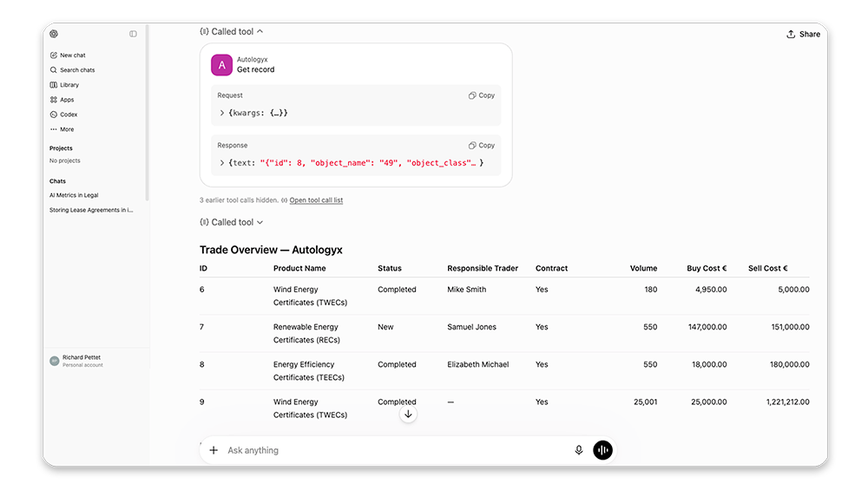Image resolution: width=868 pixels, height=490 pixels.
Task: Expand the lower Called tool section
Action: [x=232, y=222]
